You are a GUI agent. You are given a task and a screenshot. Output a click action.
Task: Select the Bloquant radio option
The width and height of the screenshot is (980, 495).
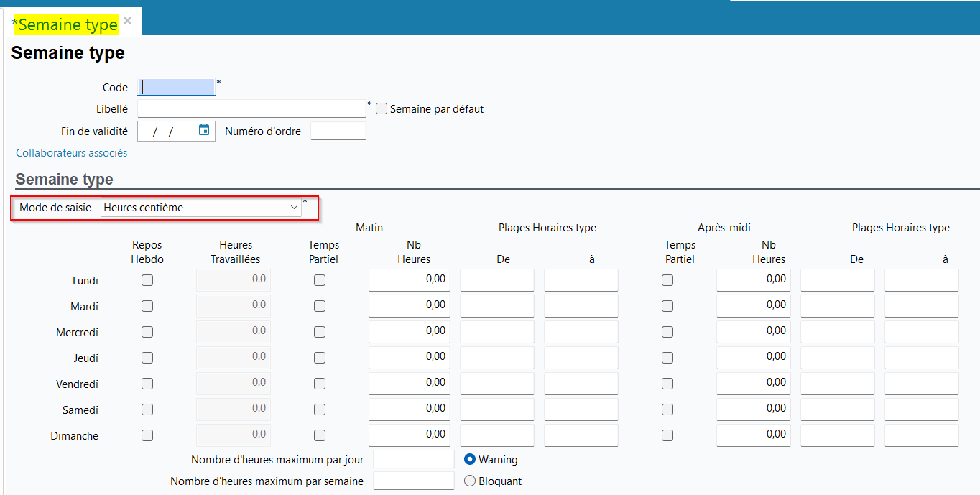[x=470, y=481]
